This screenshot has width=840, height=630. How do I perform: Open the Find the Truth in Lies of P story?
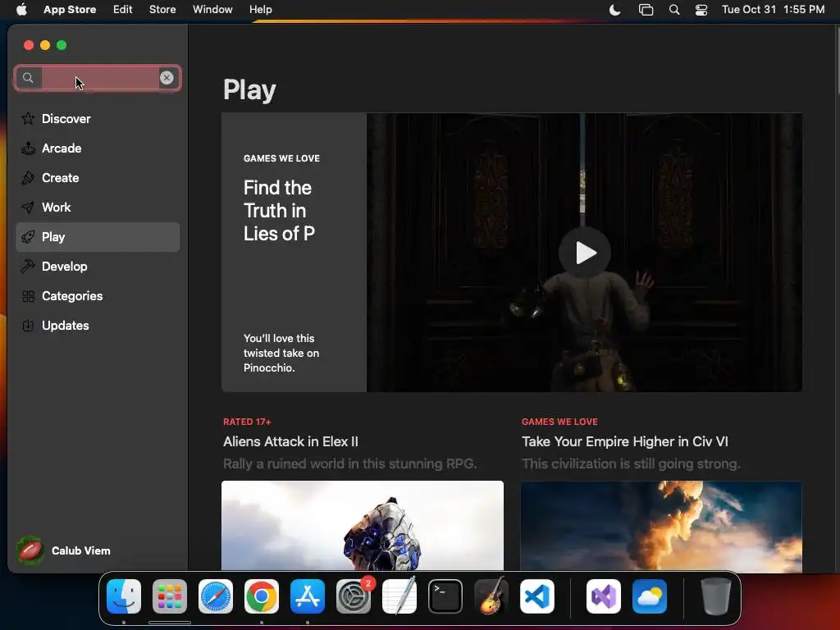point(279,211)
